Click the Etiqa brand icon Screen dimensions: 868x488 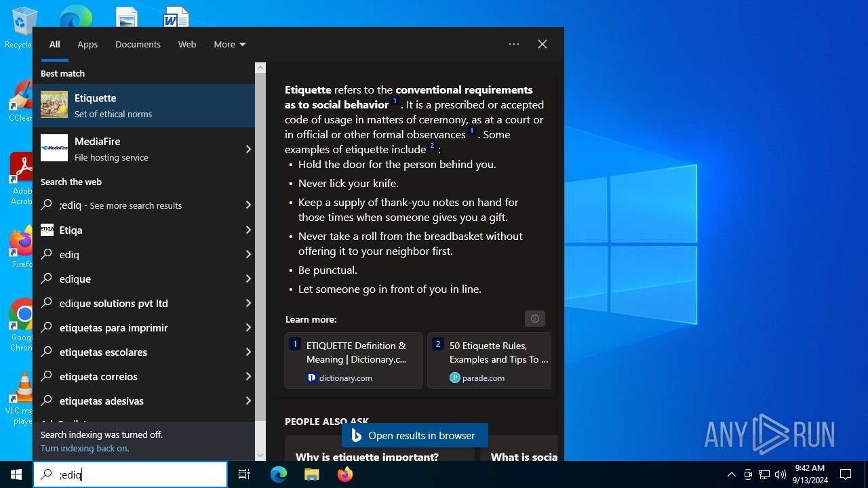[47, 230]
